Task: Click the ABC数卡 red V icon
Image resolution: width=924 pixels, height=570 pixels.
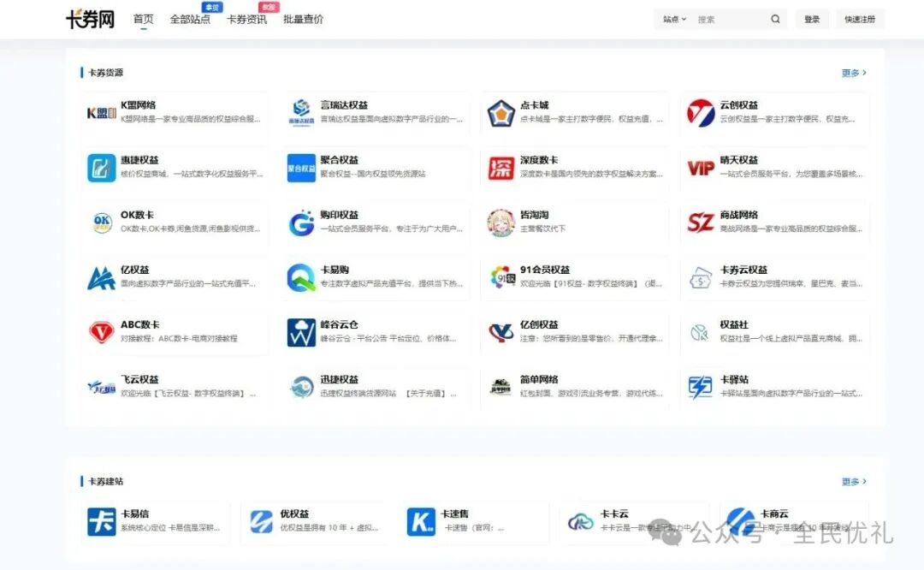Action: coord(101,332)
